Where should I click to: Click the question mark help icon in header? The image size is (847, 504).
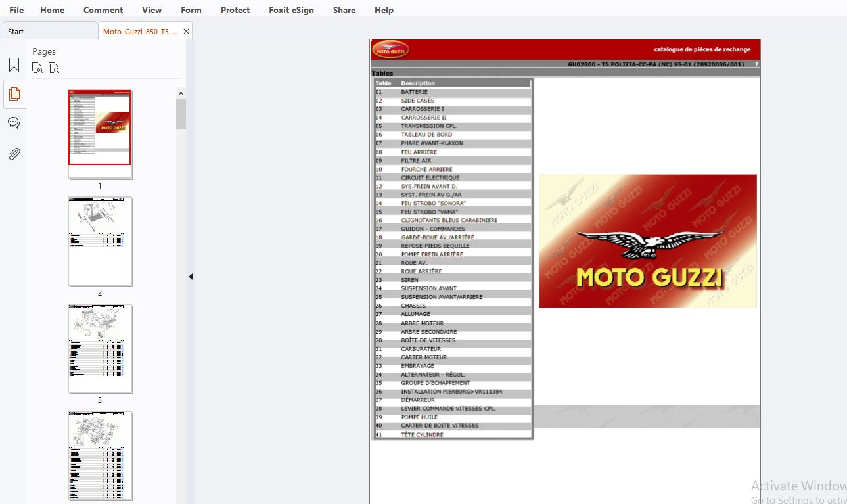coord(756,64)
